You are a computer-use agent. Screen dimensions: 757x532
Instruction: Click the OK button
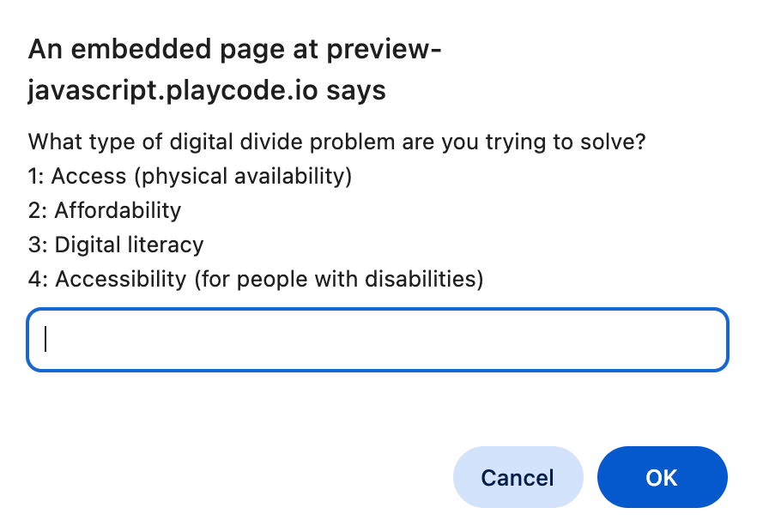[x=662, y=477]
